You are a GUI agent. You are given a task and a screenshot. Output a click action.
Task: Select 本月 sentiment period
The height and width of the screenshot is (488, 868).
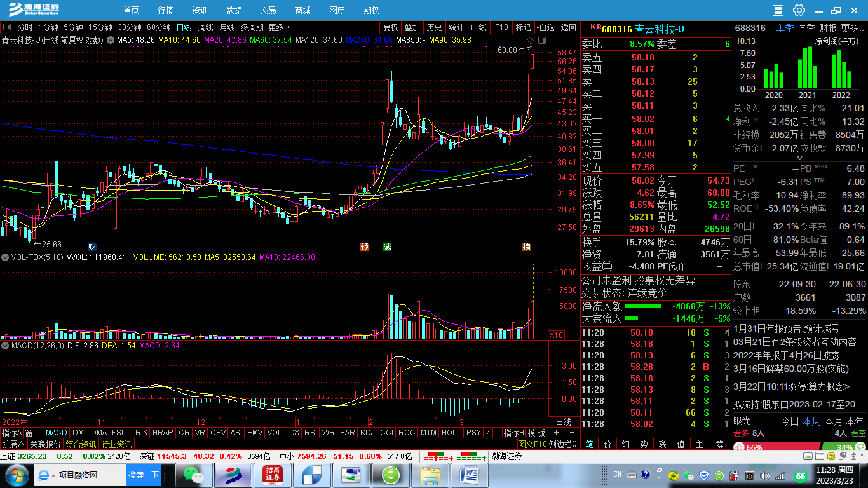(x=833, y=421)
